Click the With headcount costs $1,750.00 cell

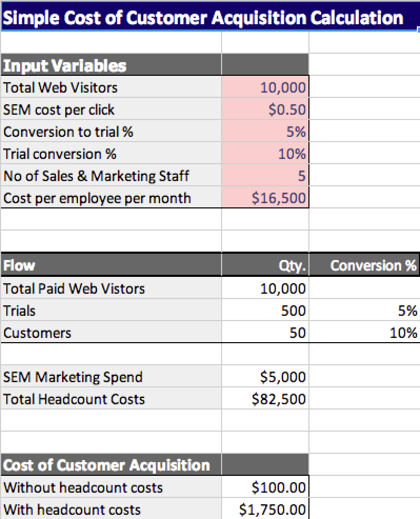point(265,510)
